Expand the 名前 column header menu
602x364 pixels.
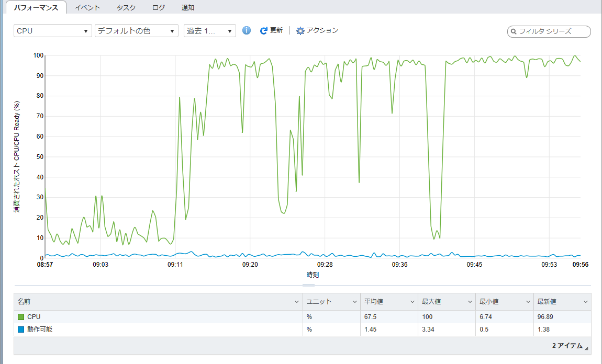pos(297,302)
